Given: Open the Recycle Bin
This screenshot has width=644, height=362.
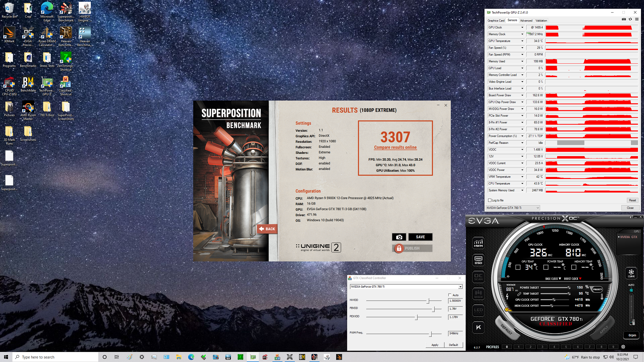Looking at the screenshot, I should 9,10.
